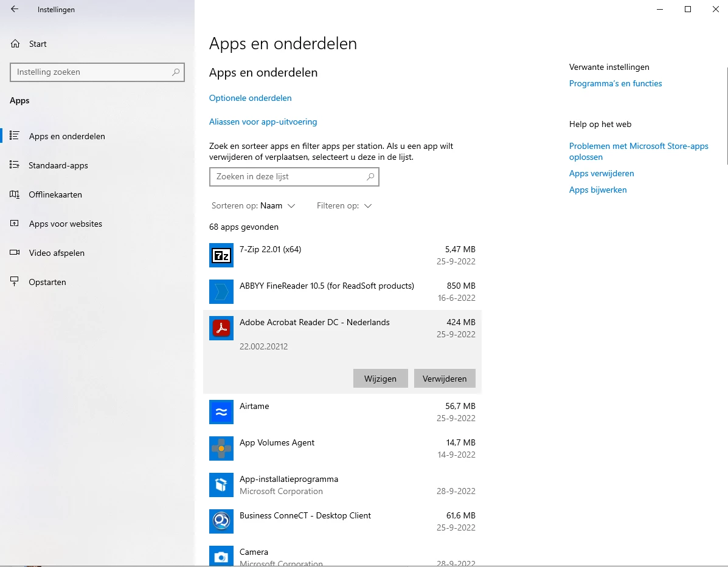Click the Camera app icon

click(221, 556)
